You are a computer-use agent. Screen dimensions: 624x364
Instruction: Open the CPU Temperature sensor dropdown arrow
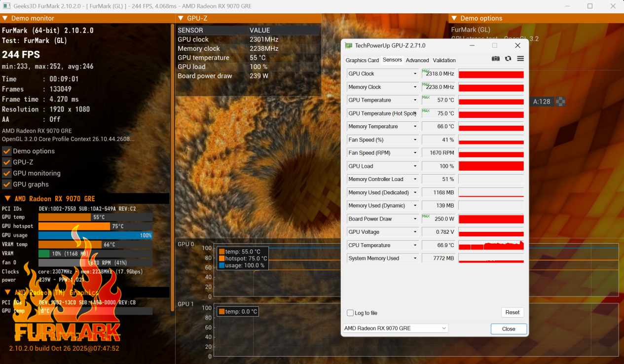pyautogui.click(x=415, y=246)
